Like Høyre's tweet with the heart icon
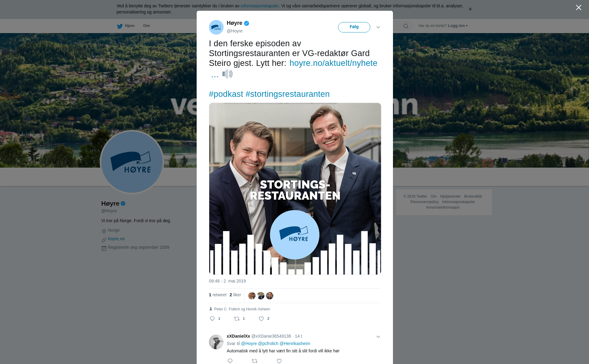This screenshot has height=364, width=589. click(261, 319)
